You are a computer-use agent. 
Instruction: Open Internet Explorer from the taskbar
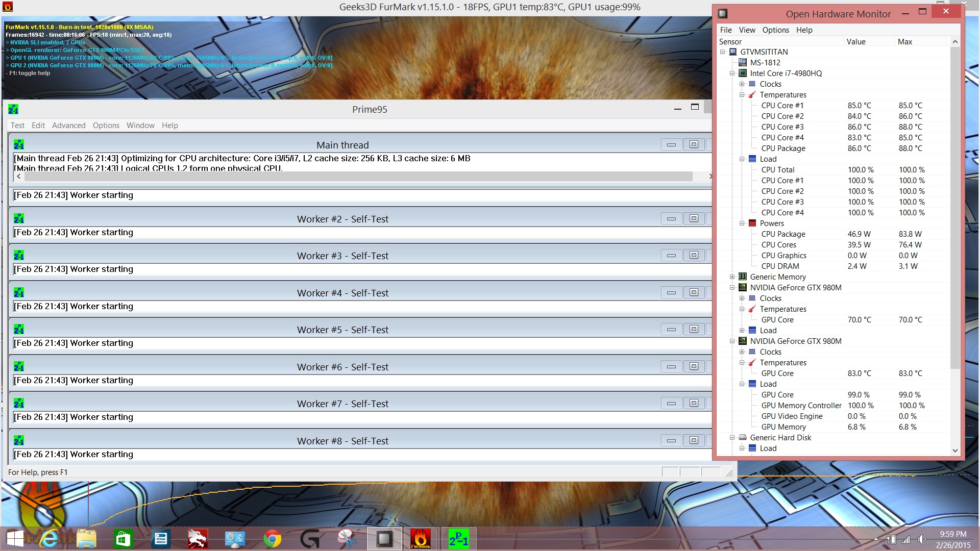(x=50, y=539)
